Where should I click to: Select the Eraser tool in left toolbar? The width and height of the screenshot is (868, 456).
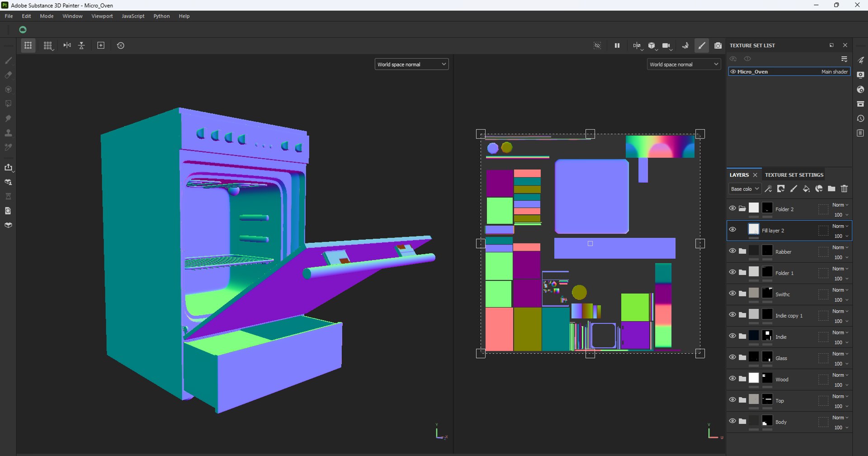[x=8, y=75]
